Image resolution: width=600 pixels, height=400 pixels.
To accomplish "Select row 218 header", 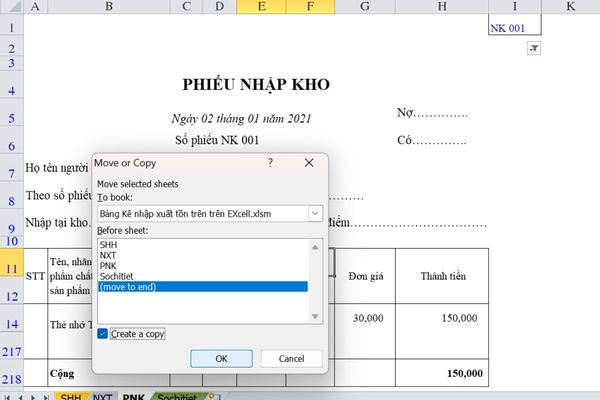I will pyautogui.click(x=11, y=373).
